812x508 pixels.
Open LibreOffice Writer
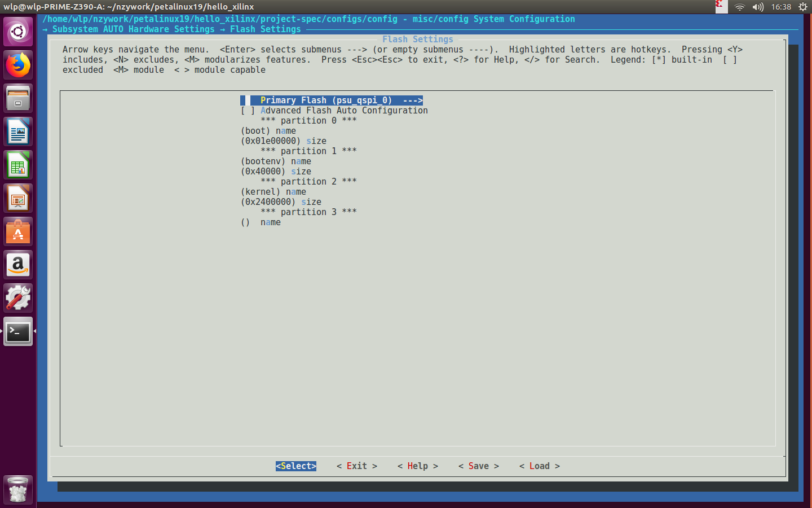tap(17, 131)
